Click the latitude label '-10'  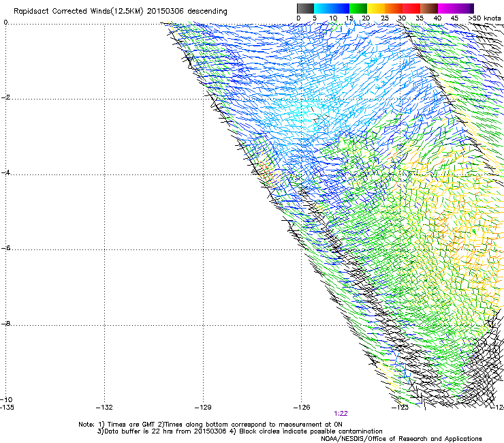pyautogui.click(x=6, y=400)
